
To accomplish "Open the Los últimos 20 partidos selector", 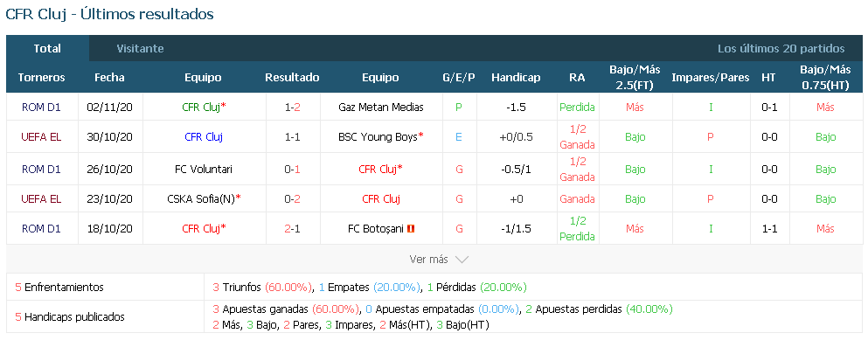I will click(x=781, y=48).
